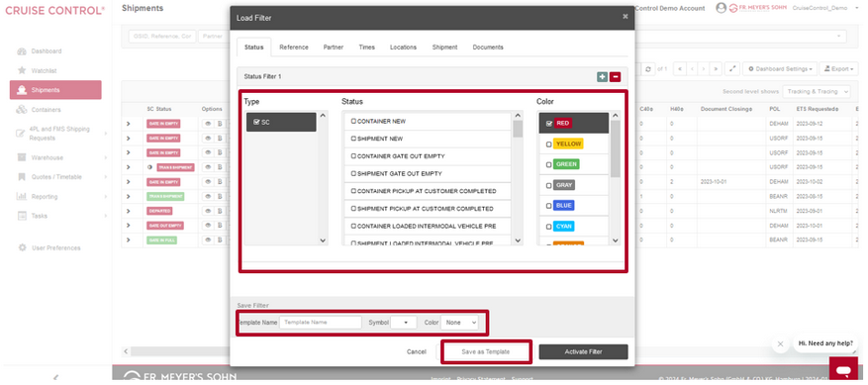This screenshot has height=385, width=868.
Task: Add a status filter with the plus icon
Action: pyautogui.click(x=603, y=77)
